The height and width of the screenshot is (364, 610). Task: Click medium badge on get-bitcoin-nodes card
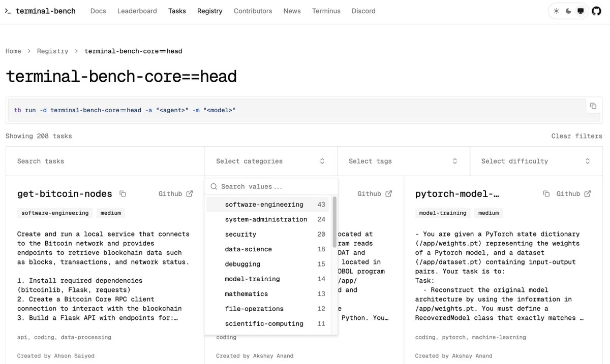point(111,213)
